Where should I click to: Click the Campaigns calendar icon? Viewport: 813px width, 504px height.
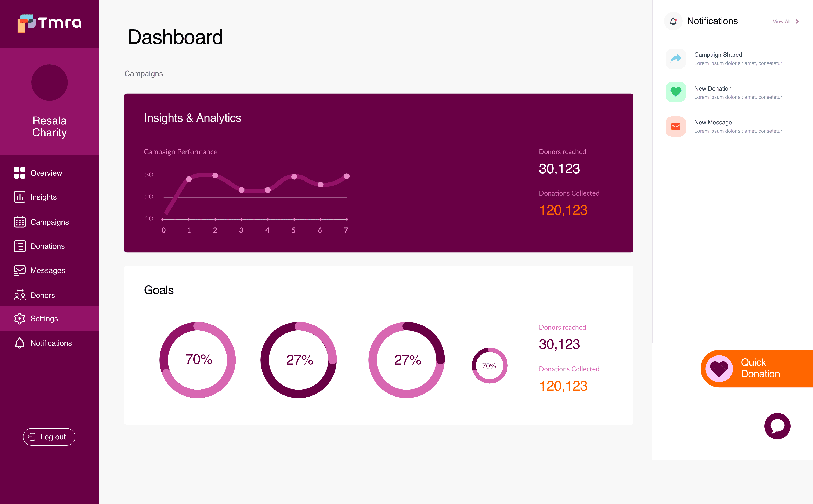[20, 222]
